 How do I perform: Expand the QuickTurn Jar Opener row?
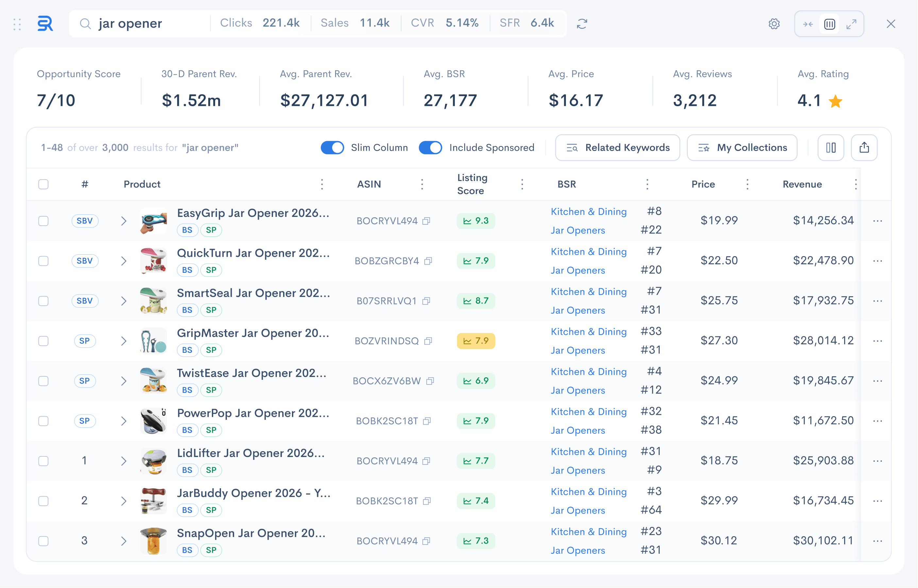pyautogui.click(x=123, y=261)
